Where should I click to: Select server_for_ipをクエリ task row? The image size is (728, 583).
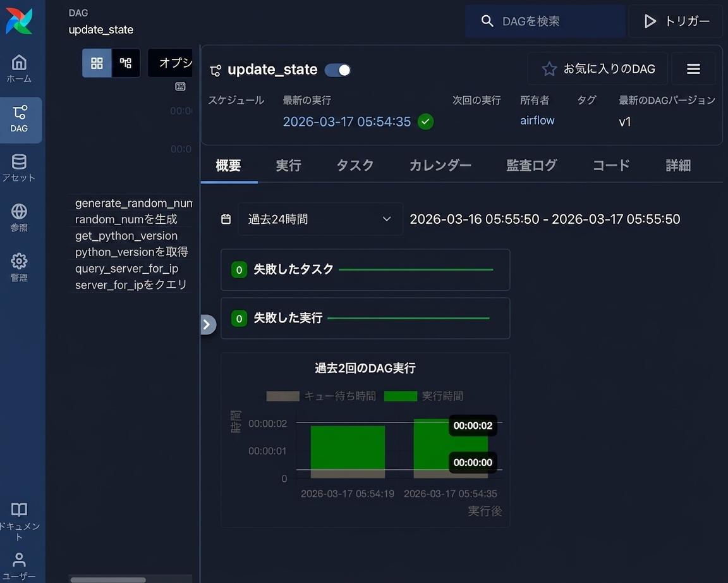(x=131, y=285)
